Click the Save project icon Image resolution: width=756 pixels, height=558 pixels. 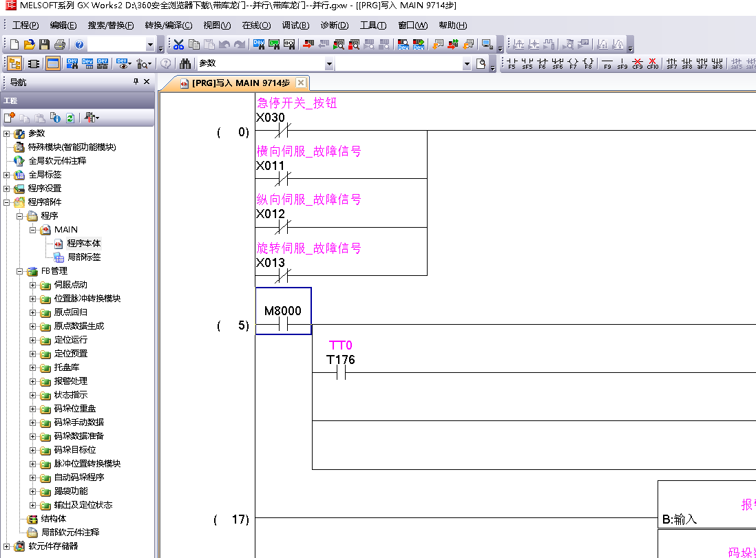[44, 45]
